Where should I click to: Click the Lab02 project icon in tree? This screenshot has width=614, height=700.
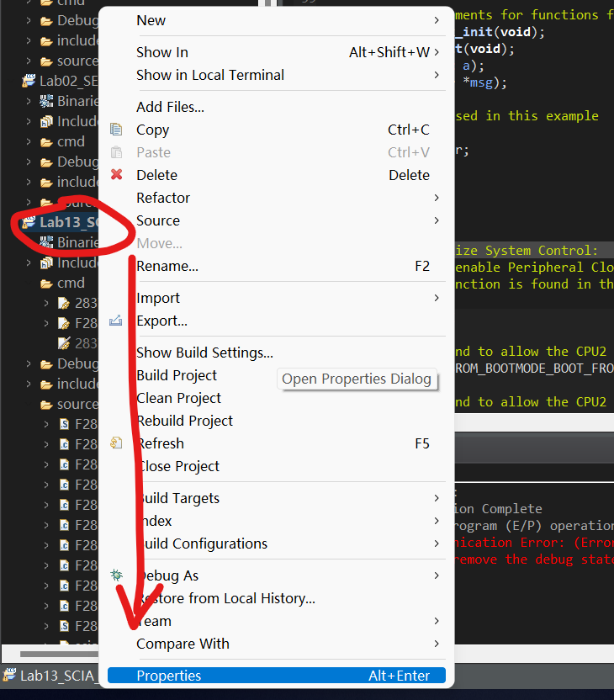(x=29, y=81)
